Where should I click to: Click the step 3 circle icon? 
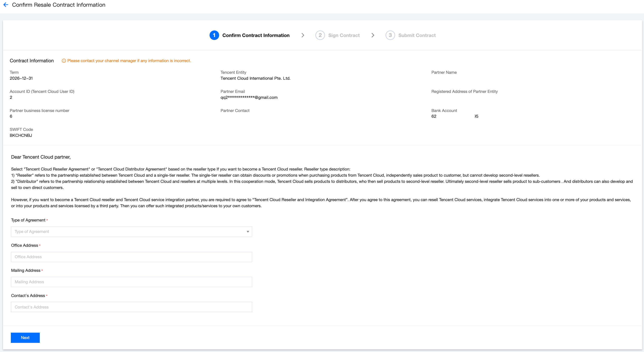(x=390, y=35)
